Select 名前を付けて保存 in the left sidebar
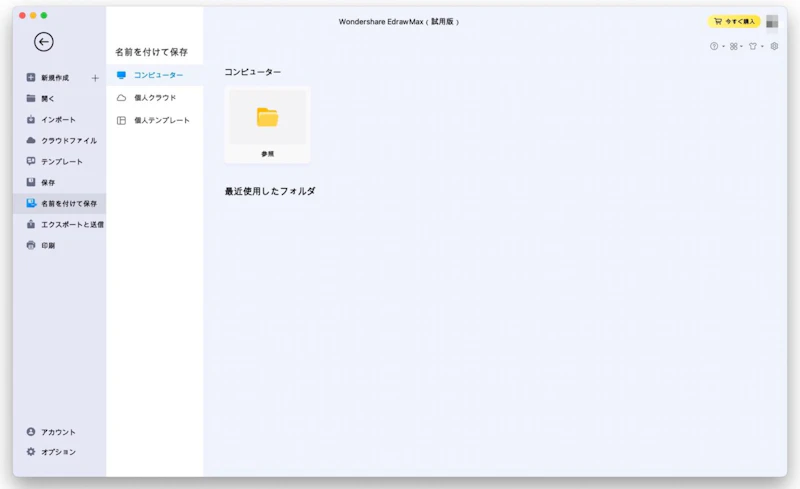The image size is (800, 489). 59,203
